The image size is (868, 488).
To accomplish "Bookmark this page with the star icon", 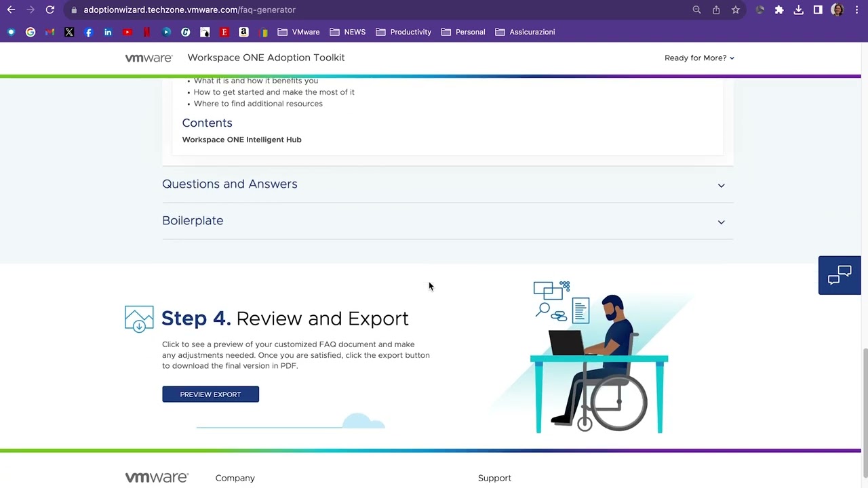I will pos(735,10).
